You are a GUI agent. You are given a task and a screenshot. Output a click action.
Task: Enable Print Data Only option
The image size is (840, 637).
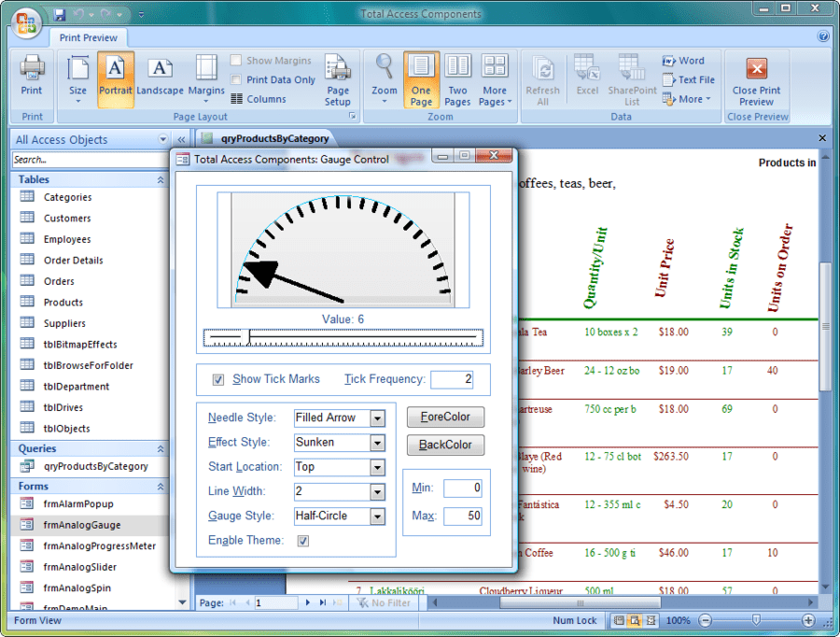(237, 80)
